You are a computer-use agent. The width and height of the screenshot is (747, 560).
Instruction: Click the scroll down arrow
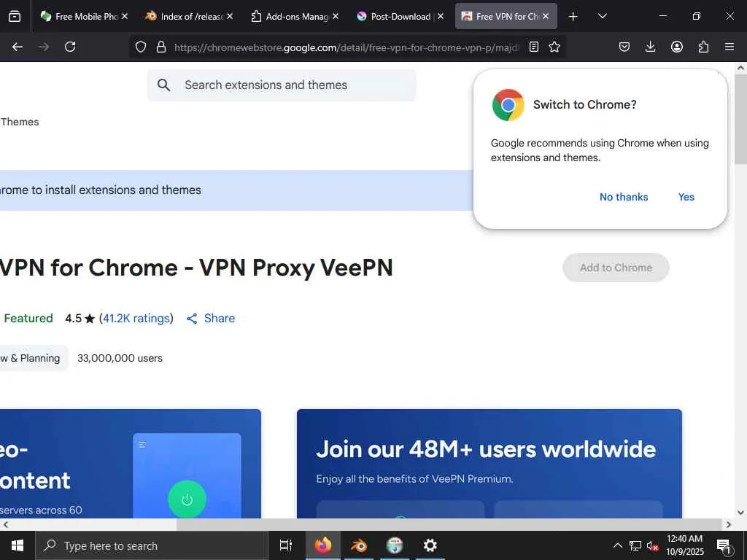coord(741,513)
